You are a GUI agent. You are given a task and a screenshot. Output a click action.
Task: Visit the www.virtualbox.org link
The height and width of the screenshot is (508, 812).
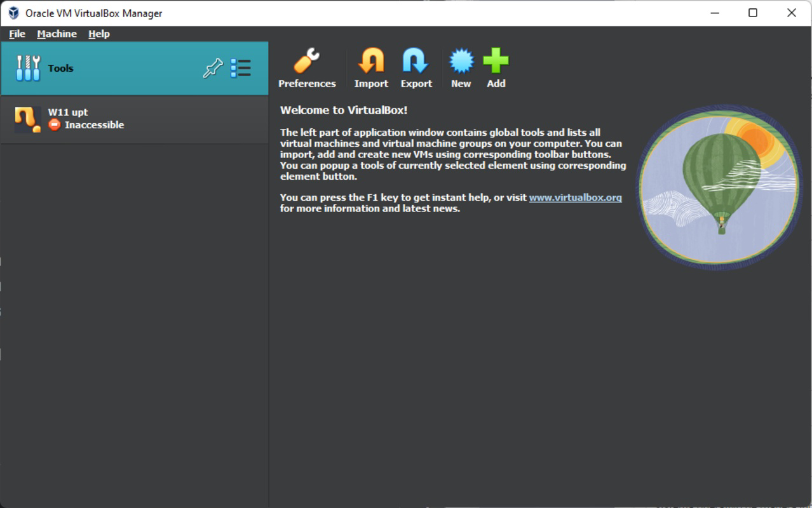point(576,197)
